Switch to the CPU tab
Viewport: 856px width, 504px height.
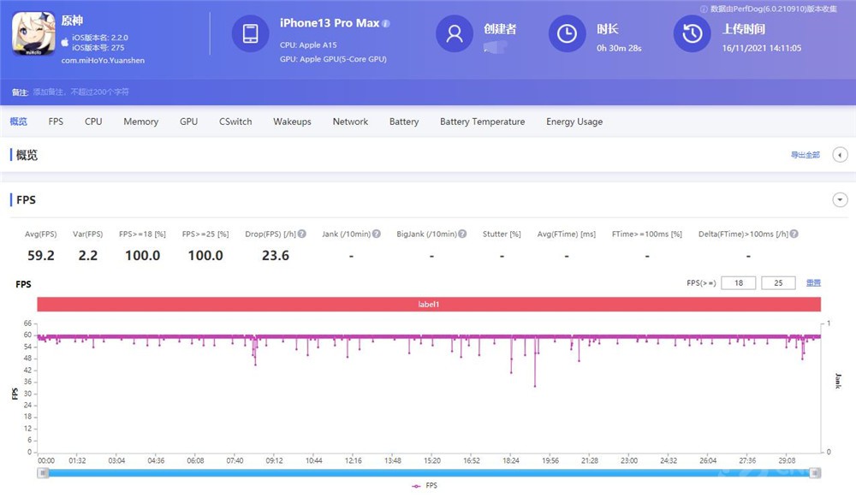click(93, 122)
